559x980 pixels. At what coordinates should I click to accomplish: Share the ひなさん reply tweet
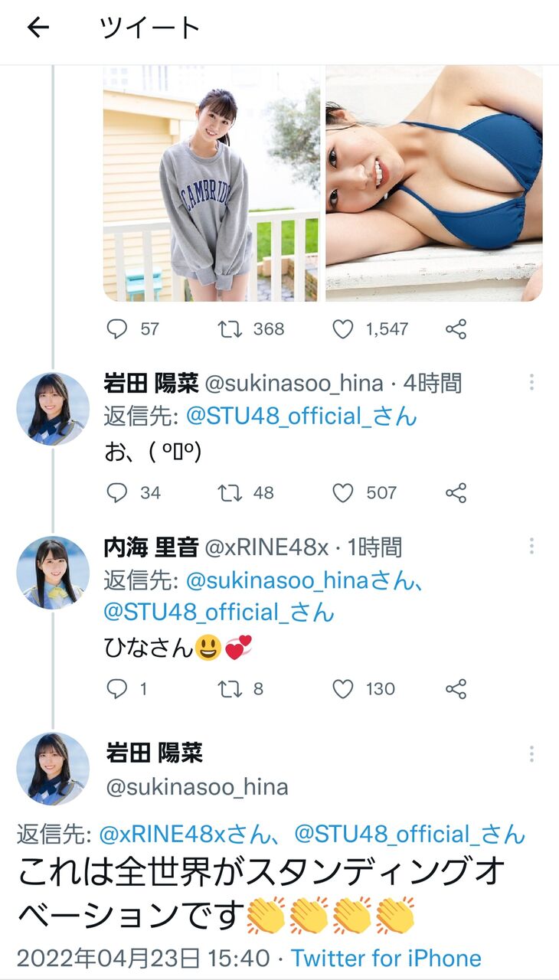tap(456, 689)
